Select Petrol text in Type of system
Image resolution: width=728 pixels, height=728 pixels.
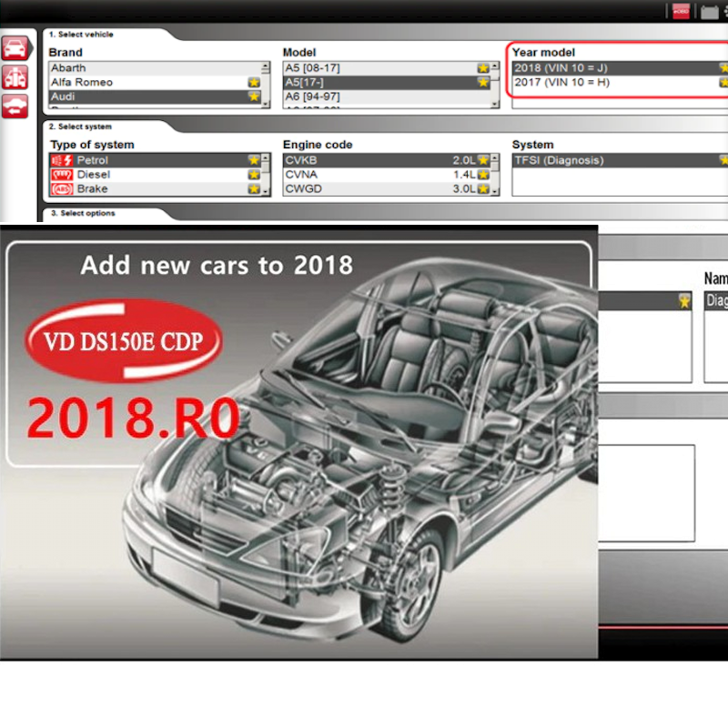pos(93,161)
